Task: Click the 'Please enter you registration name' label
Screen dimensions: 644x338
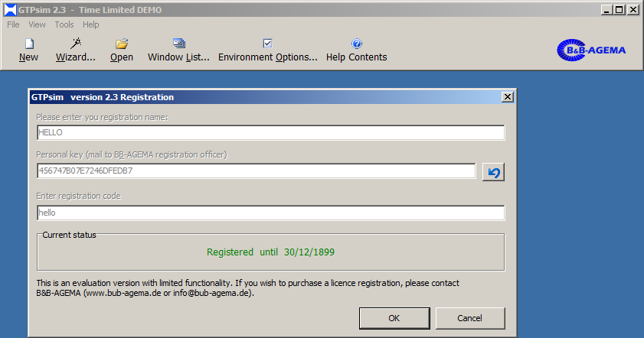Action: click(x=102, y=117)
